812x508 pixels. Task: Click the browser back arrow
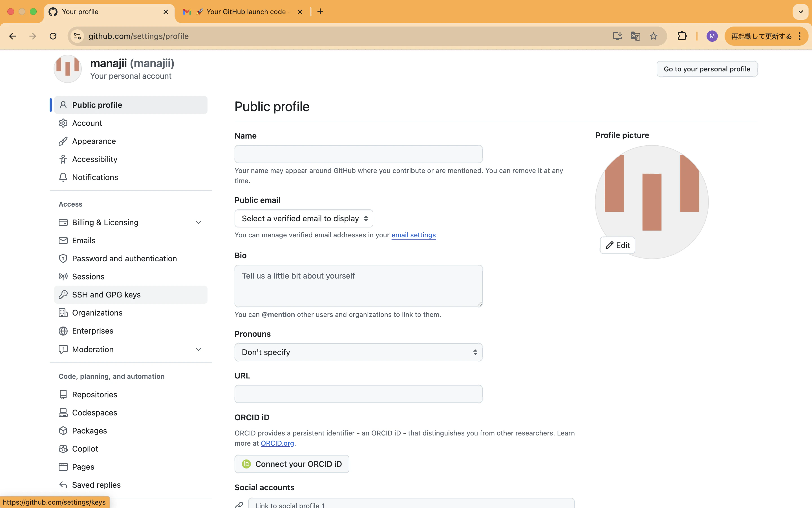[13, 36]
